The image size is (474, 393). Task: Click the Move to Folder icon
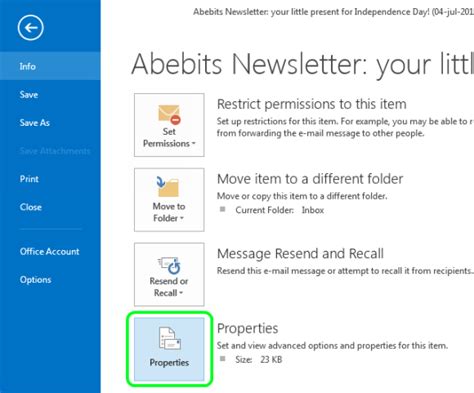click(x=168, y=187)
